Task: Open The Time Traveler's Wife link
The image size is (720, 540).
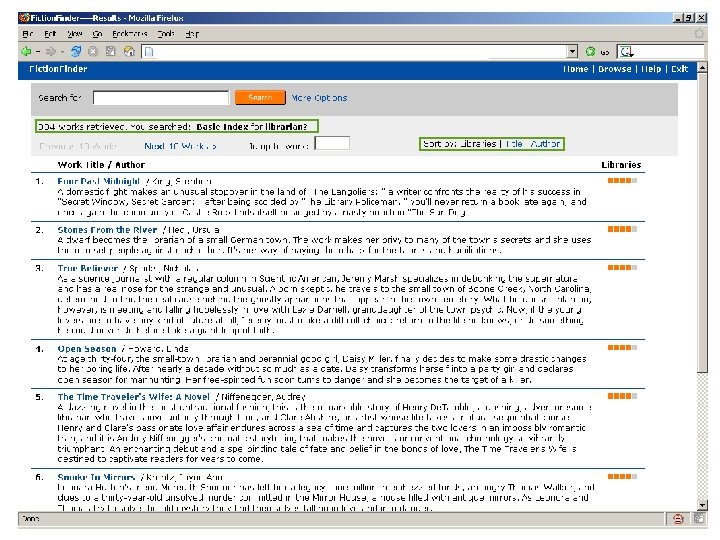Action: point(134,397)
